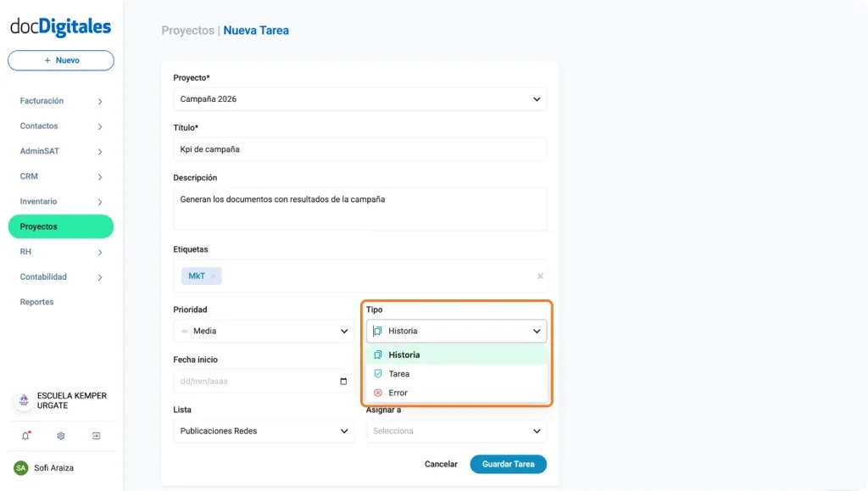868x491 pixels.
Task: Remove the MkT tag with its x button
Action: (213, 276)
